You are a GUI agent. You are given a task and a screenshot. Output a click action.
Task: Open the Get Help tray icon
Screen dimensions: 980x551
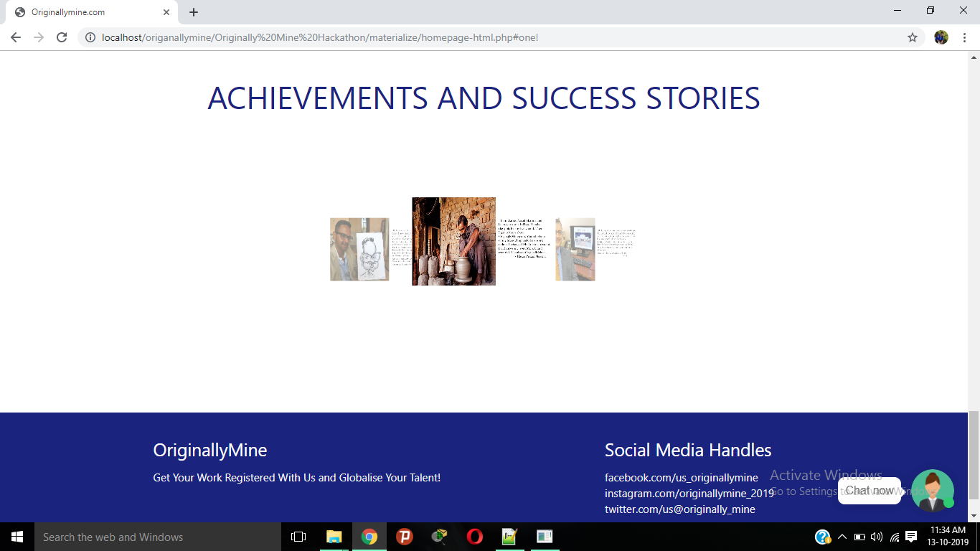pyautogui.click(x=823, y=537)
